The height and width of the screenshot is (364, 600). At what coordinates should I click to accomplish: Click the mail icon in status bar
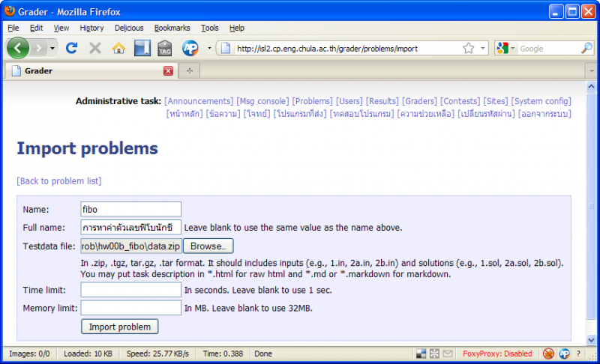pyautogui.click(x=448, y=354)
